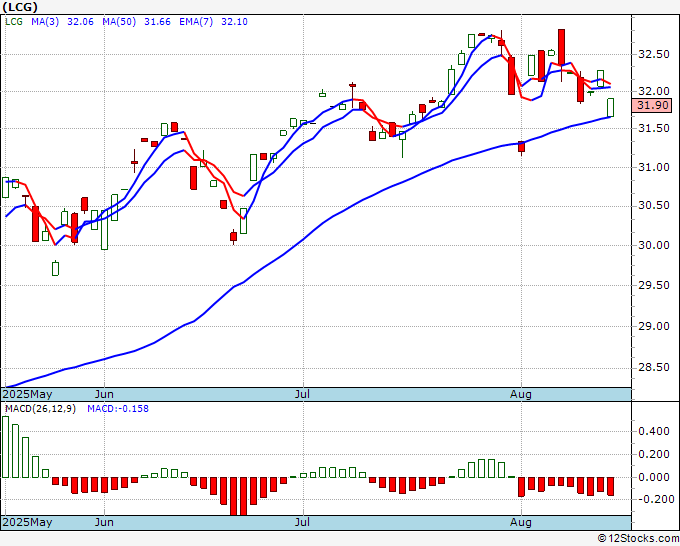Select the EMA(7) legend label
The image size is (680, 546).
[x=196, y=22]
